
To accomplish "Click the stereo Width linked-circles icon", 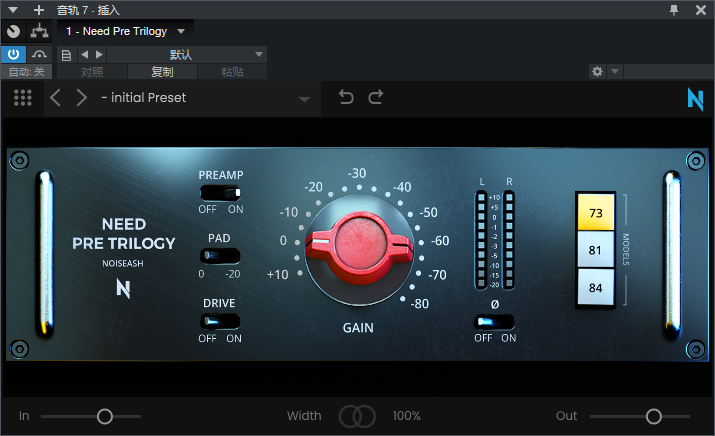I will [357, 416].
